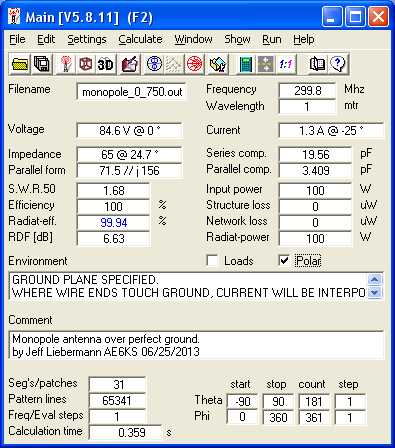The width and height of the screenshot is (395, 448).
Task: Click the Series comp. field 19.56
Action: click(x=315, y=154)
